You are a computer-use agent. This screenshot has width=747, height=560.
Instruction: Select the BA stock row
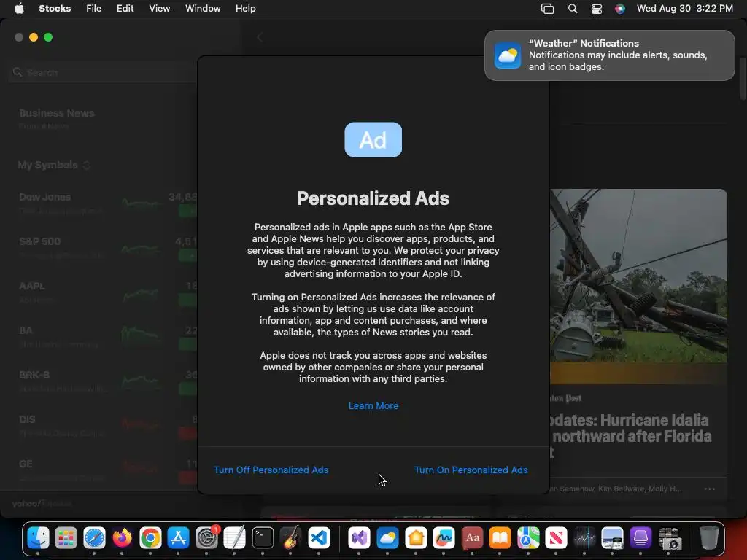108,337
